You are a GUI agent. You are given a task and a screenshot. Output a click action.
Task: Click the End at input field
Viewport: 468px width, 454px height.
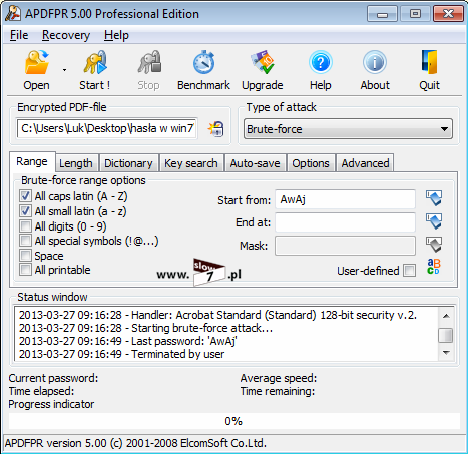[345, 222]
